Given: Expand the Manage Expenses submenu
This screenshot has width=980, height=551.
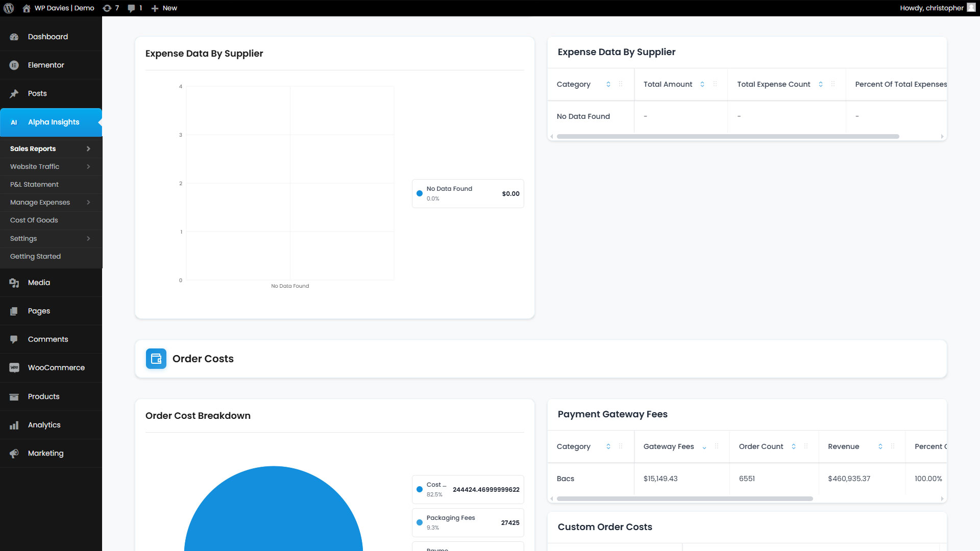Looking at the screenshot, I should click(88, 203).
